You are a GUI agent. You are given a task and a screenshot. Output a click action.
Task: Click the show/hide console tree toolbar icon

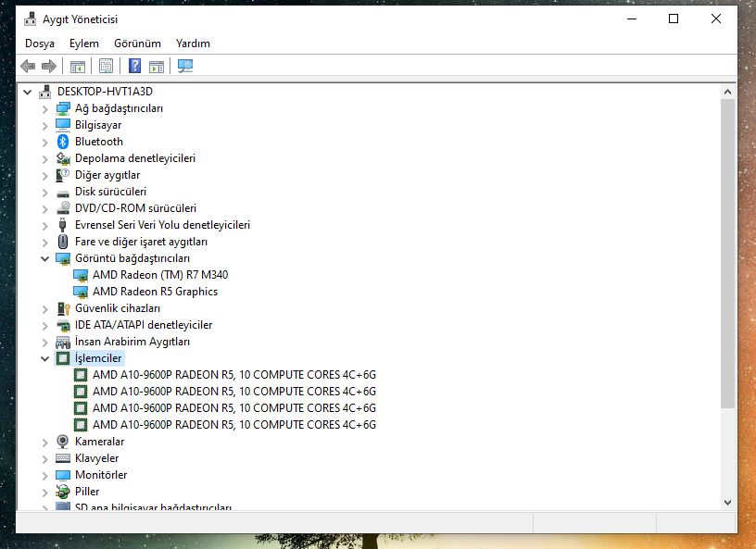pyautogui.click(x=78, y=66)
